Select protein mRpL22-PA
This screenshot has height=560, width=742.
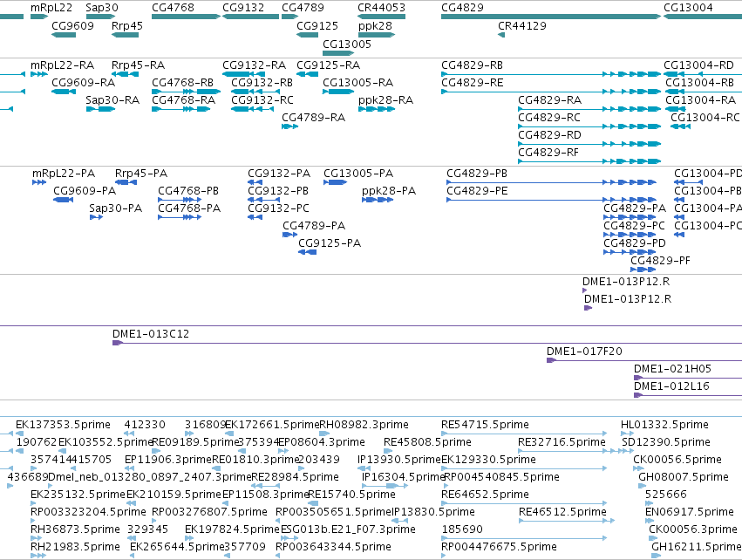click(64, 174)
